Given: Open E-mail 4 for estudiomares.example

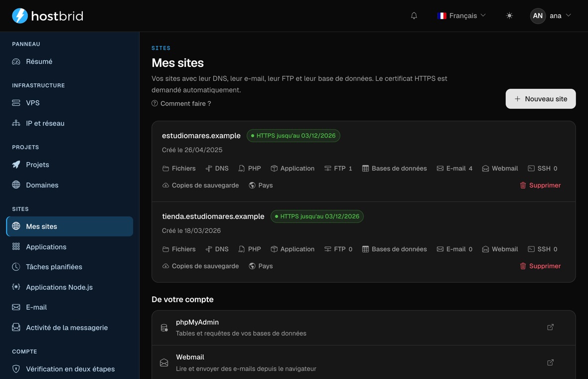Looking at the screenshot, I should coord(454,169).
